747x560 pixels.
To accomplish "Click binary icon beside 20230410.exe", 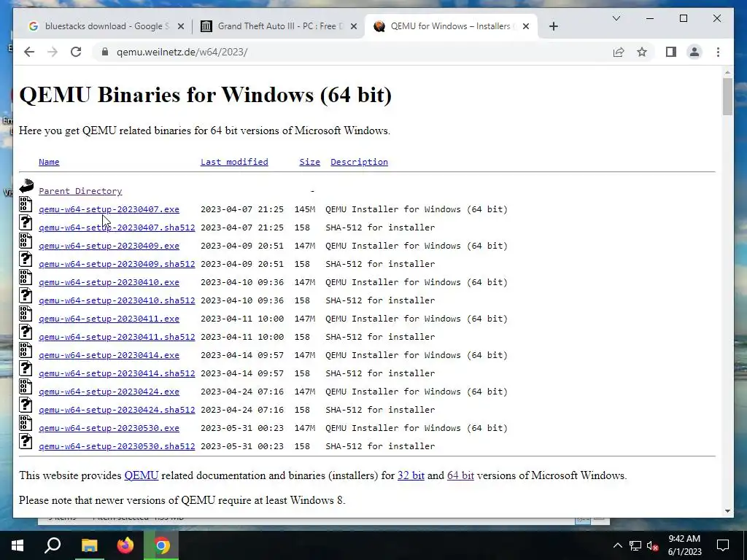I will [x=26, y=277].
